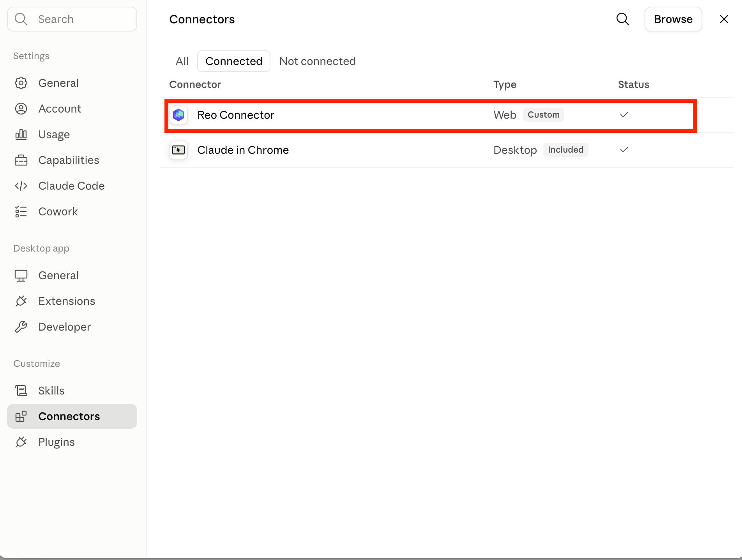Click the Connector column header
This screenshot has width=742, height=560.
click(195, 85)
